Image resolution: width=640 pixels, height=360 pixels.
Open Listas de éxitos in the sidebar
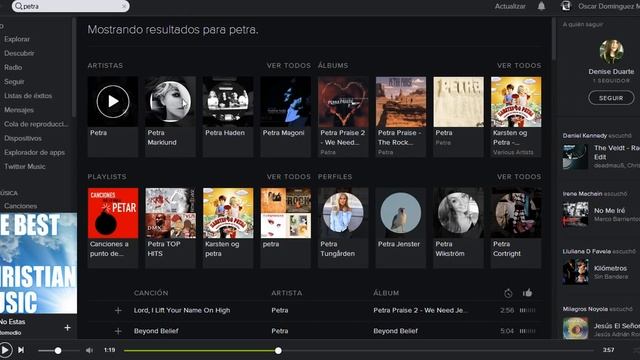click(28, 96)
